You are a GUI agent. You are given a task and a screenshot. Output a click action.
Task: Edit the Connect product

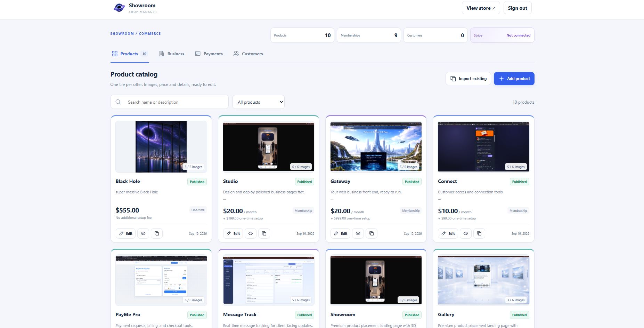[x=448, y=233]
